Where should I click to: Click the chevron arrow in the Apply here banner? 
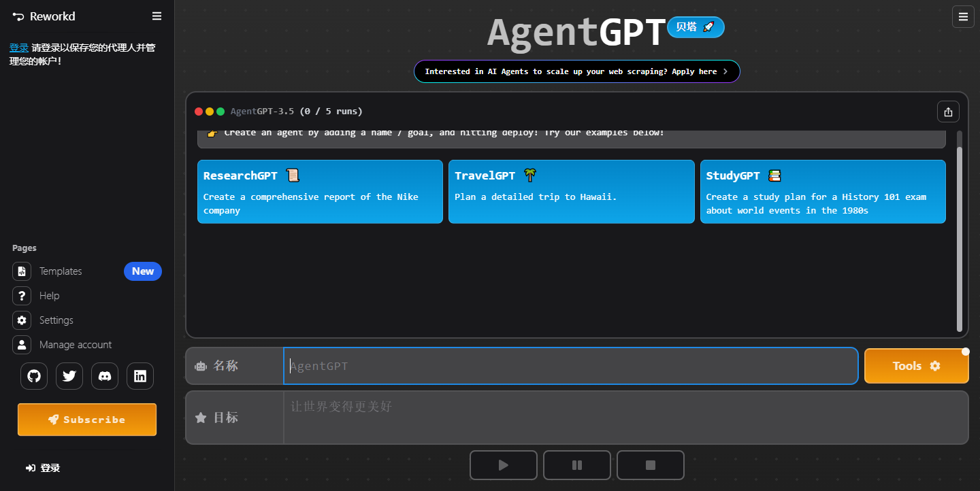pos(725,71)
